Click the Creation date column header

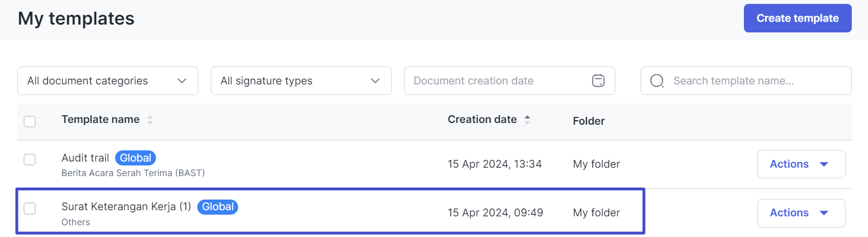pyautogui.click(x=482, y=119)
